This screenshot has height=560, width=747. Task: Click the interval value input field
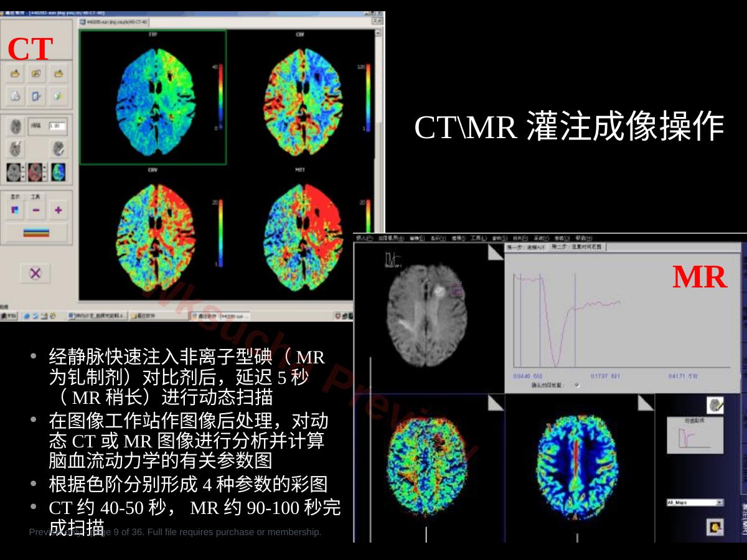(x=57, y=126)
